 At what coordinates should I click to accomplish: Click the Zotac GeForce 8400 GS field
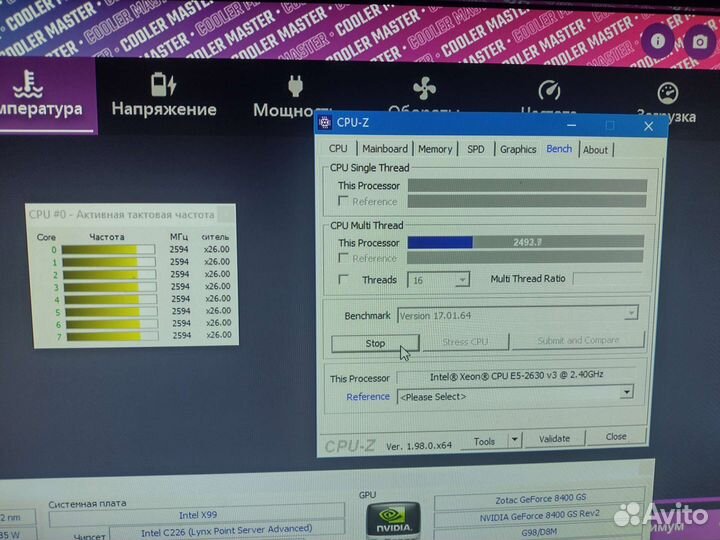(540, 499)
